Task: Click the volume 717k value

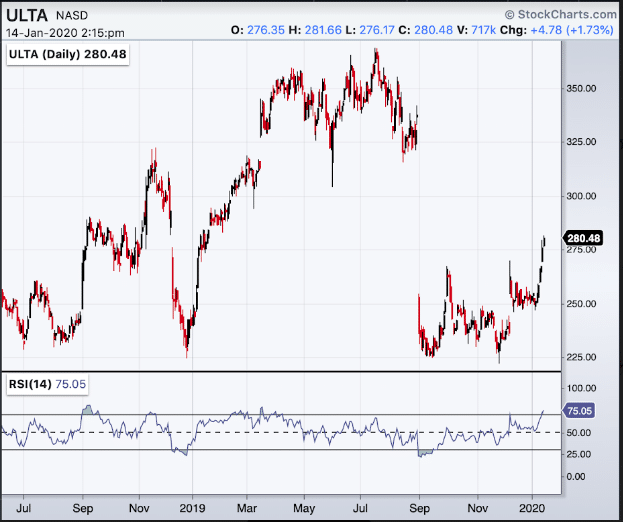Action: point(483,30)
